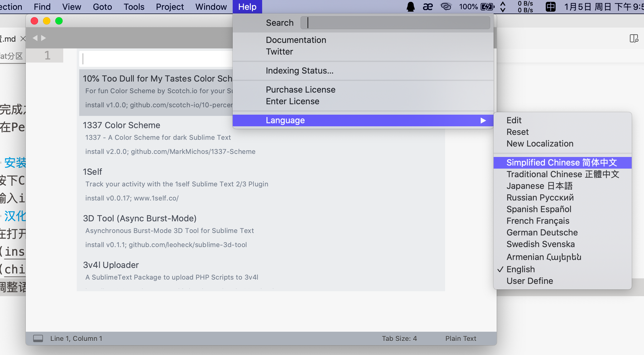Open the Find menu
The image size is (644, 355).
42,7
